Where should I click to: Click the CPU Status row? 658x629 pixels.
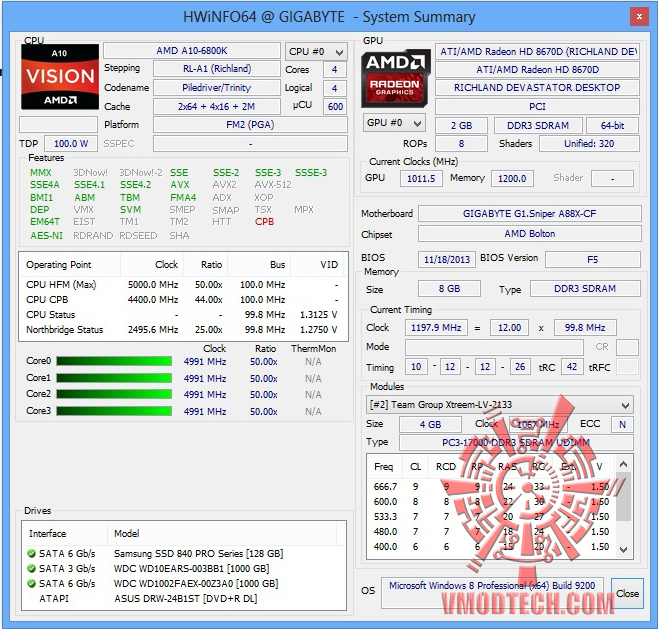[x=183, y=315]
